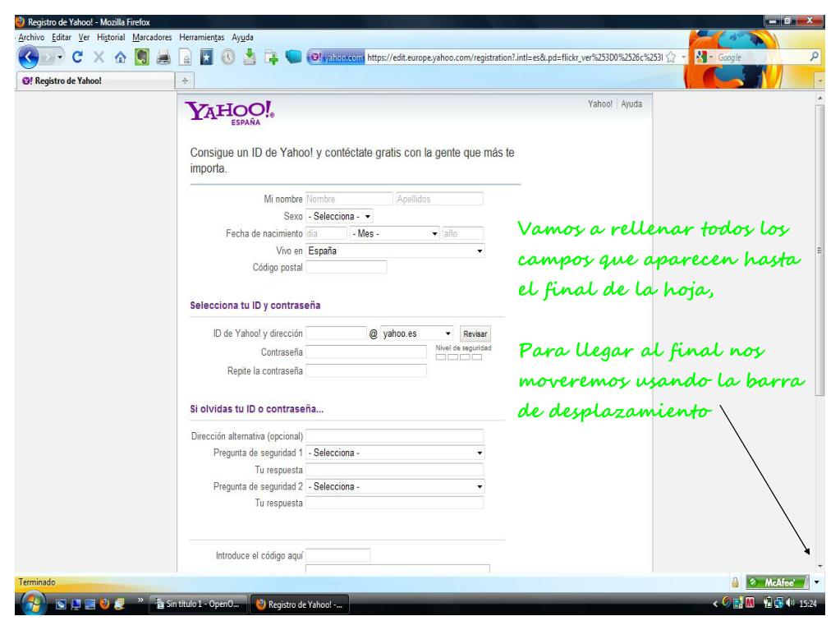Click the Código postal field
Image resolution: width=840 pixels, height=630 pixels.
pos(346,267)
